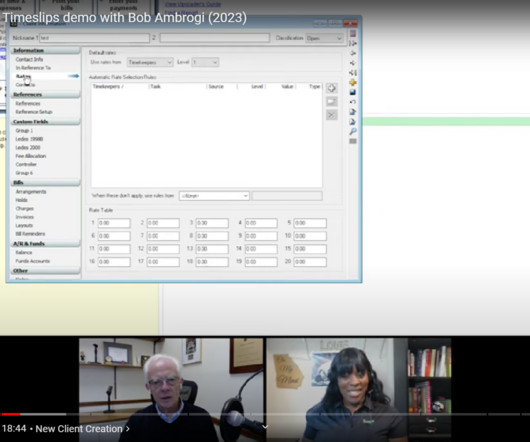Image resolution: width=530 pixels, height=442 pixels.
Task: Click the Nickname 2 input field
Action: point(215,38)
